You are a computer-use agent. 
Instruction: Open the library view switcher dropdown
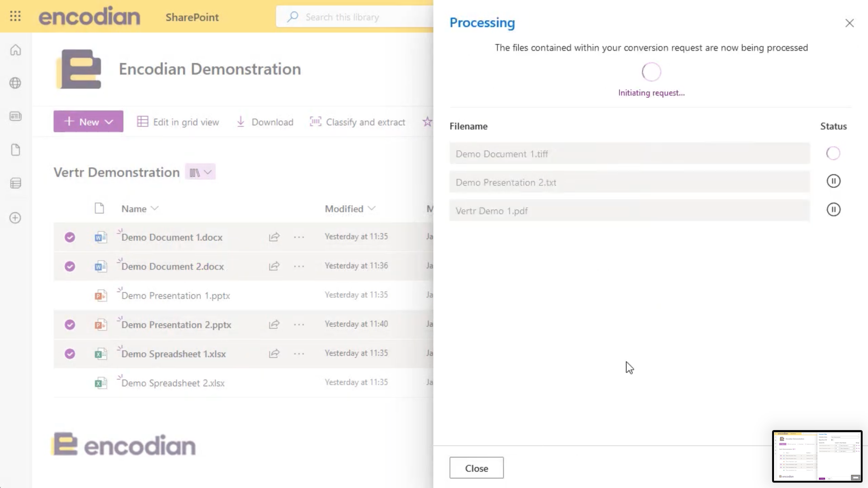click(200, 172)
